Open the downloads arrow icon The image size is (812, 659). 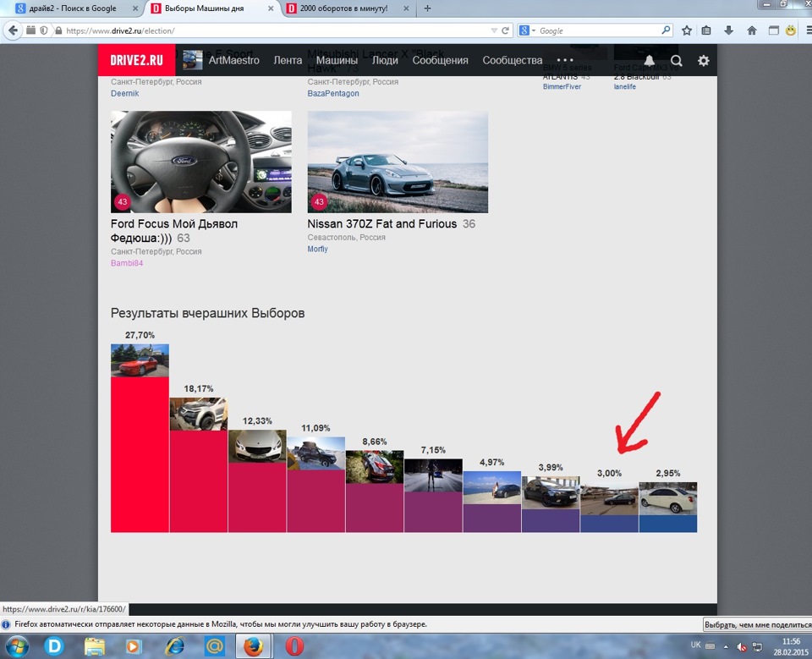[x=728, y=30]
